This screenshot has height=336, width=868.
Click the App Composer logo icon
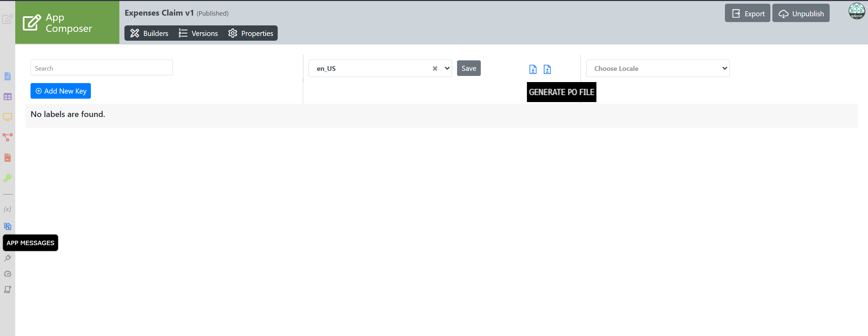point(32,22)
